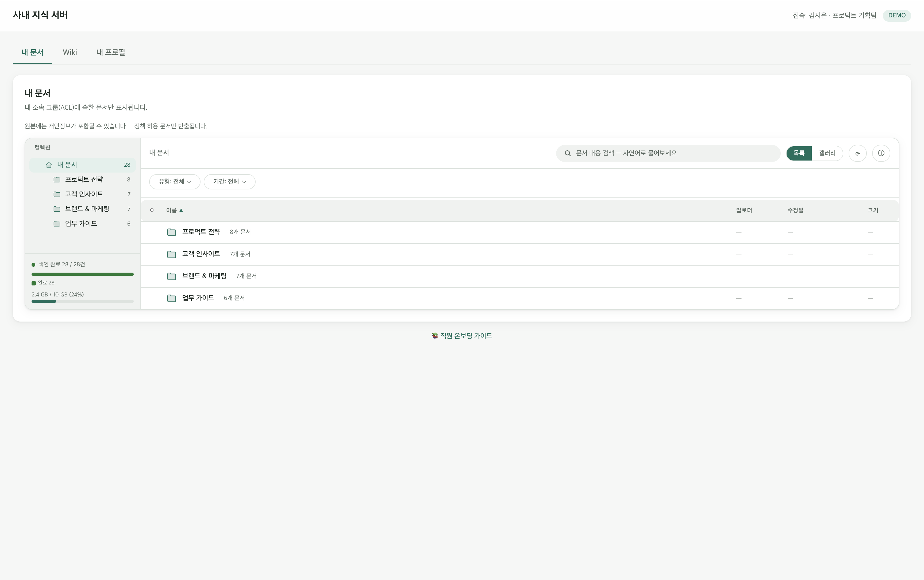
Task: Open the info icon button
Action: [x=881, y=154]
